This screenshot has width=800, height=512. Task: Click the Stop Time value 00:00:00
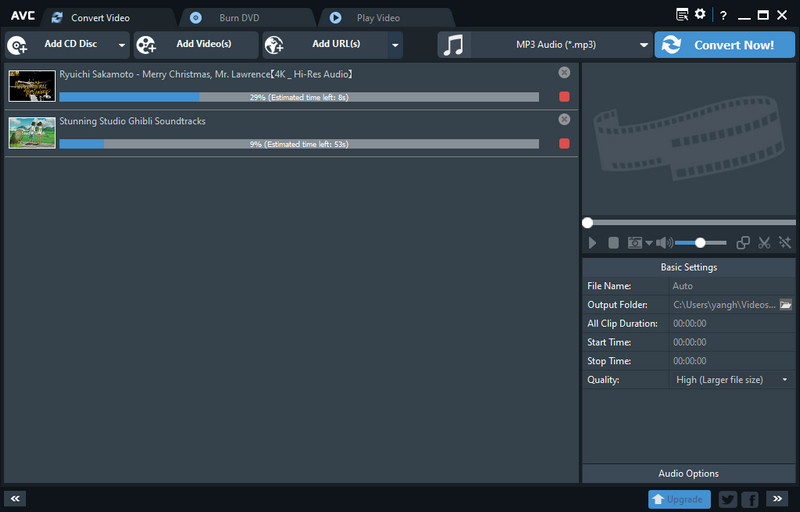(x=690, y=361)
